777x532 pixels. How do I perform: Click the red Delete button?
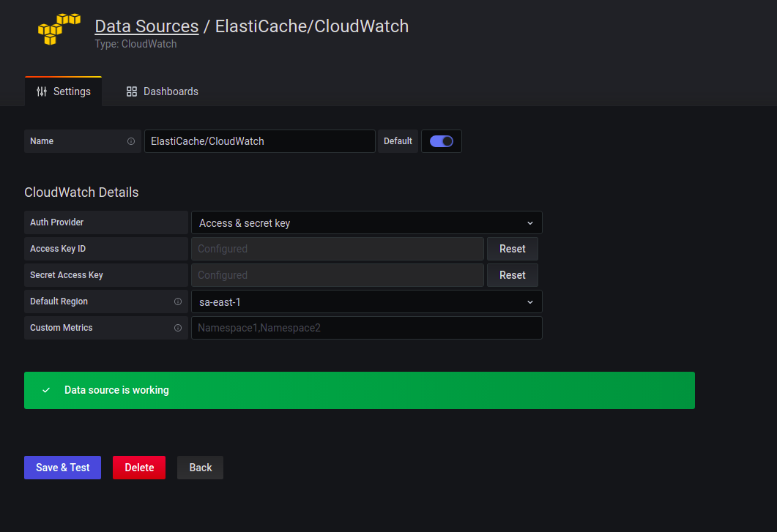[x=139, y=468]
